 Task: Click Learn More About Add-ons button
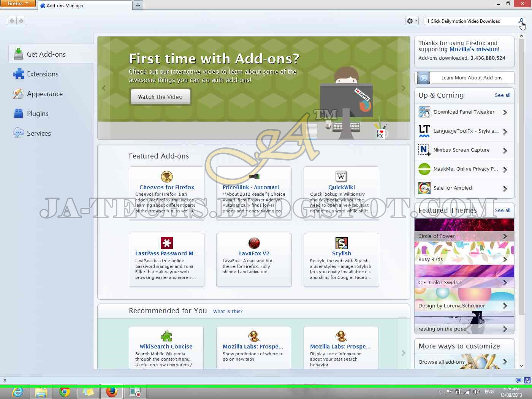464,78
